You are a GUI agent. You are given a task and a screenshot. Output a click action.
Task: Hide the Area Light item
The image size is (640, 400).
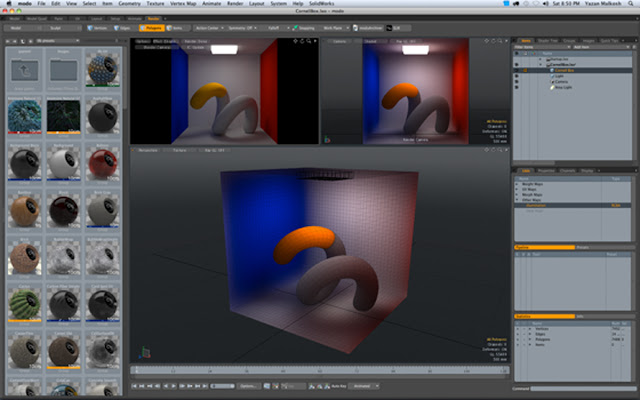517,87
